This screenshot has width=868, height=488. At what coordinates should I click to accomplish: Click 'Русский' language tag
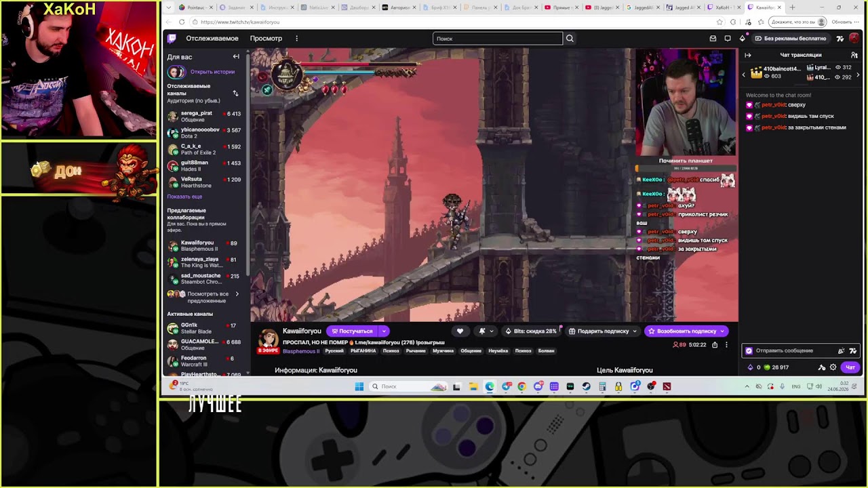click(x=334, y=351)
